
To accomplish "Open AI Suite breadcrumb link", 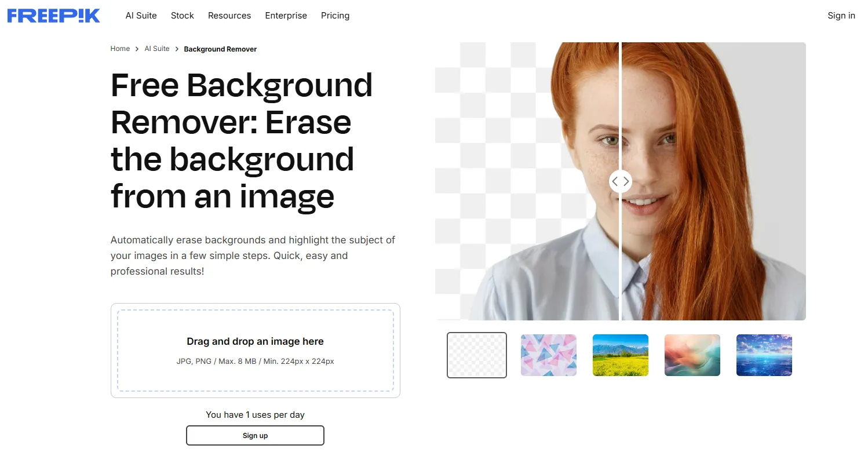I will pyautogui.click(x=157, y=49).
